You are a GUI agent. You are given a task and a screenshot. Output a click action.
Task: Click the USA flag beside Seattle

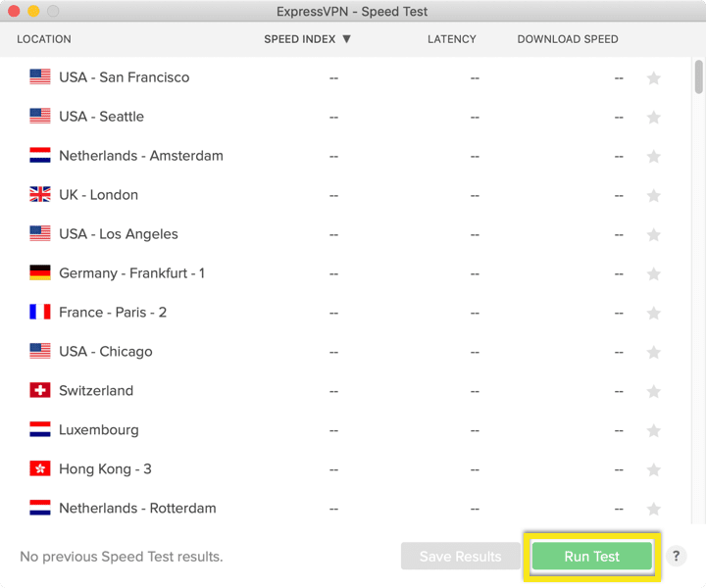(40, 117)
